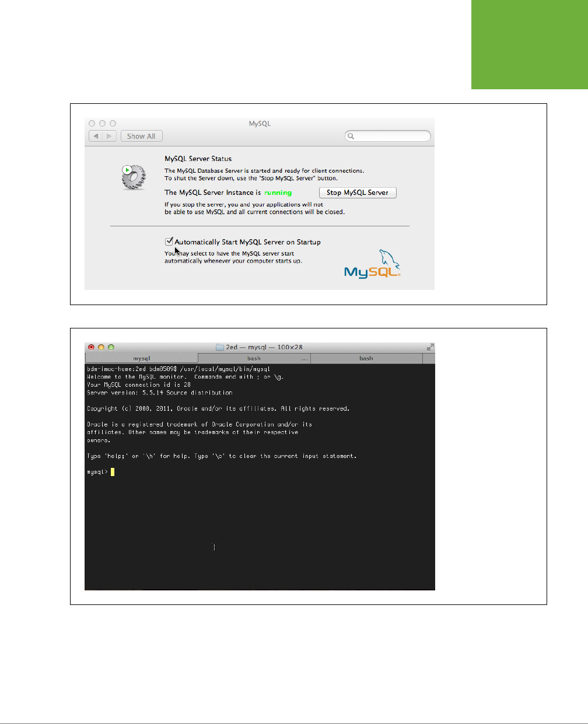Go forward with the right arrow button
The width and height of the screenshot is (588, 724).
point(110,136)
